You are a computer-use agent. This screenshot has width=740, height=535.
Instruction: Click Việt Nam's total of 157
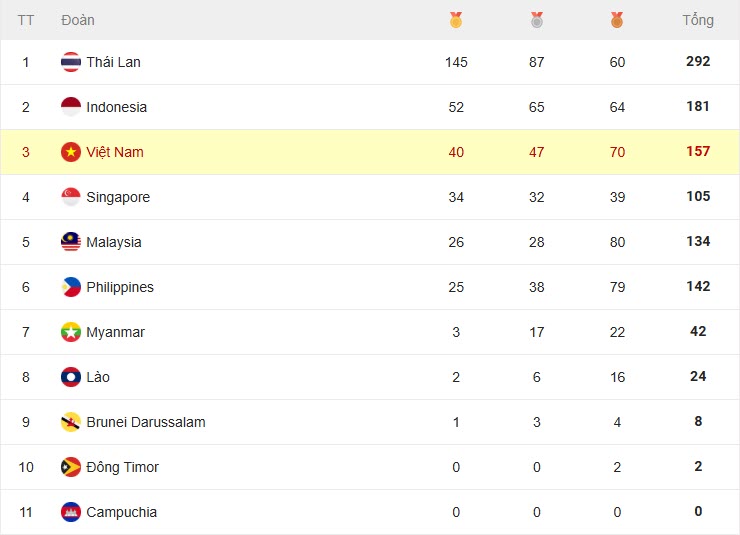[698, 152]
